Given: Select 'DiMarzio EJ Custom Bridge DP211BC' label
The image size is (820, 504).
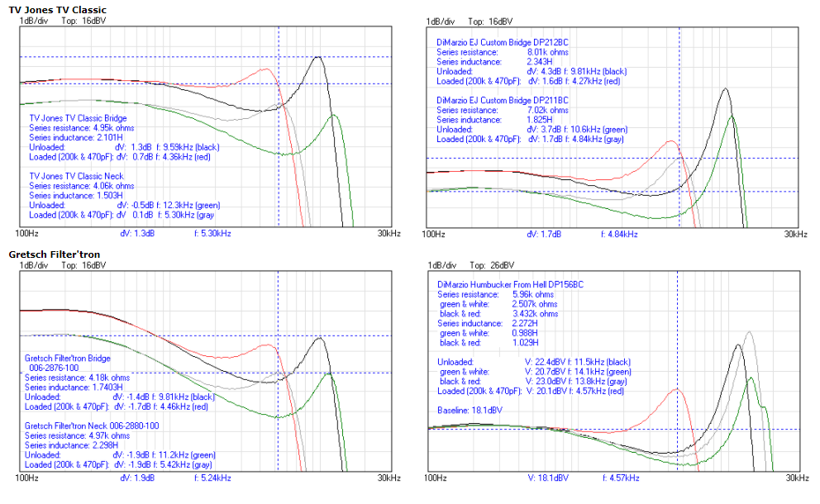Looking at the screenshot, I should 503,100.
